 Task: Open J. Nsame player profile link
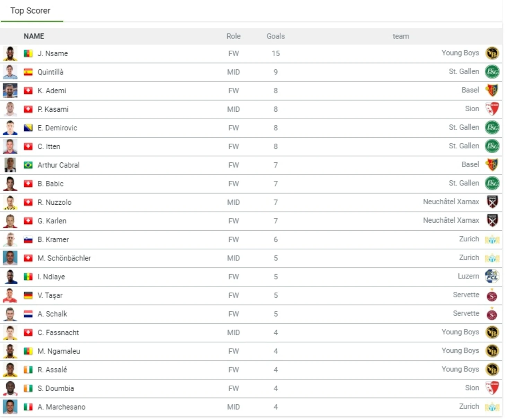pyautogui.click(x=53, y=53)
